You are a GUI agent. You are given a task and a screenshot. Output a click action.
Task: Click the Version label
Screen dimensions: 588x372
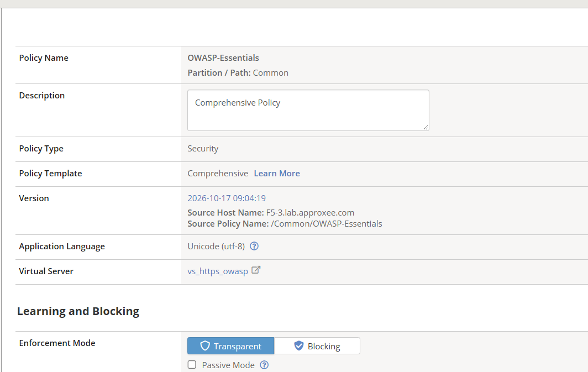tap(34, 198)
